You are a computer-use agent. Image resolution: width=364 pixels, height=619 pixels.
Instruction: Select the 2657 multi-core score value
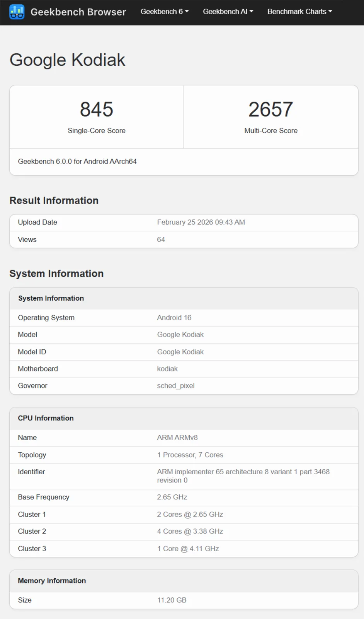(x=270, y=109)
